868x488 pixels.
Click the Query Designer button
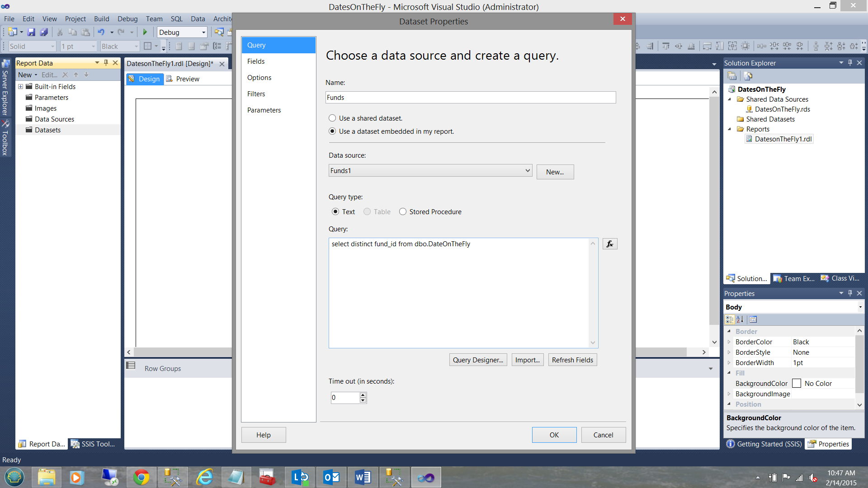(x=478, y=360)
